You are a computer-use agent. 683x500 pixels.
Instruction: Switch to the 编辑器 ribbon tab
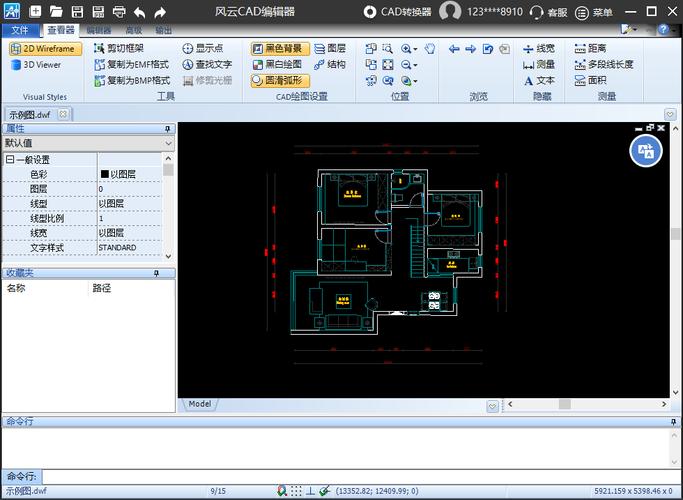tap(99, 30)
